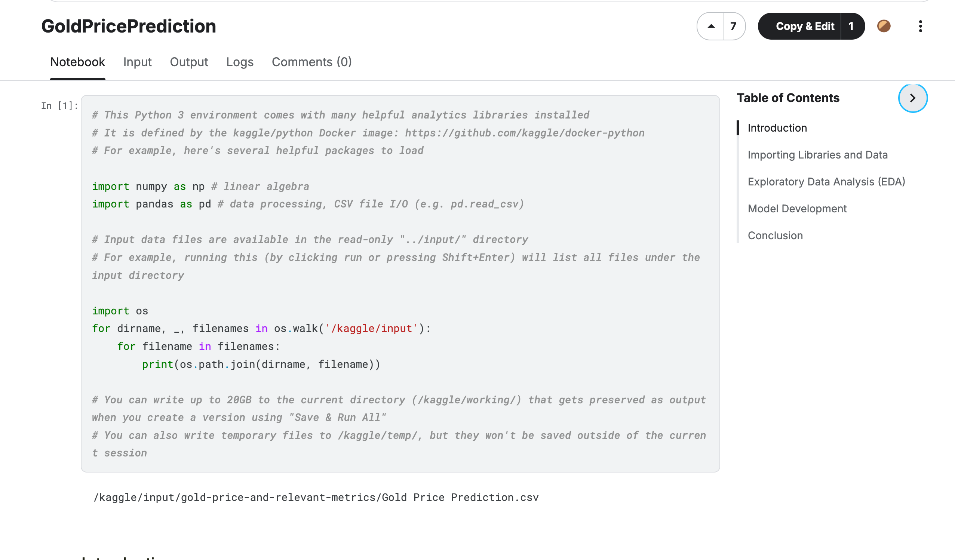955x560 pixels.
Task: Click the In [1]: cell label
Action: [59, 106]
